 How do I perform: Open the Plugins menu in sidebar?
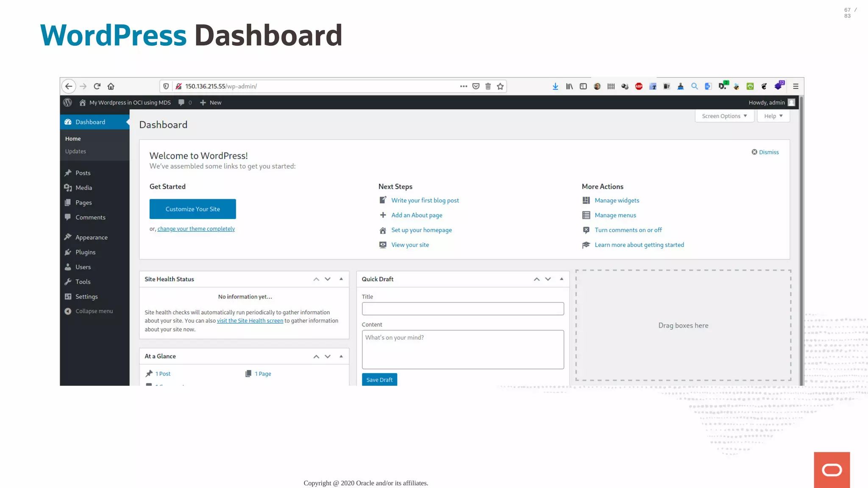[85, 252]
